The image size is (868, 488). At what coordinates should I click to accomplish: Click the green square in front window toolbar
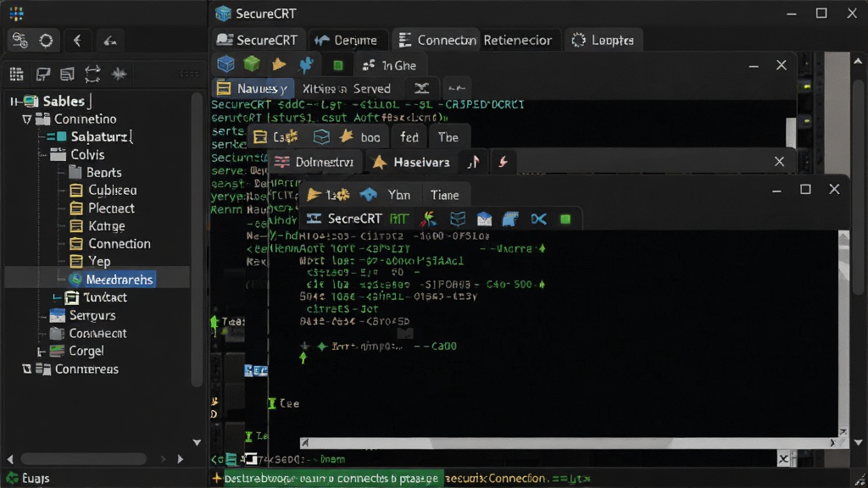click(x=565, y=219)
